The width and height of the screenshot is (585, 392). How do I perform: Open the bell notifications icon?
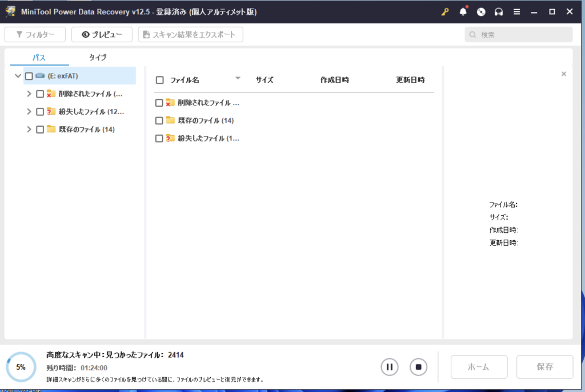click(463, 11)
